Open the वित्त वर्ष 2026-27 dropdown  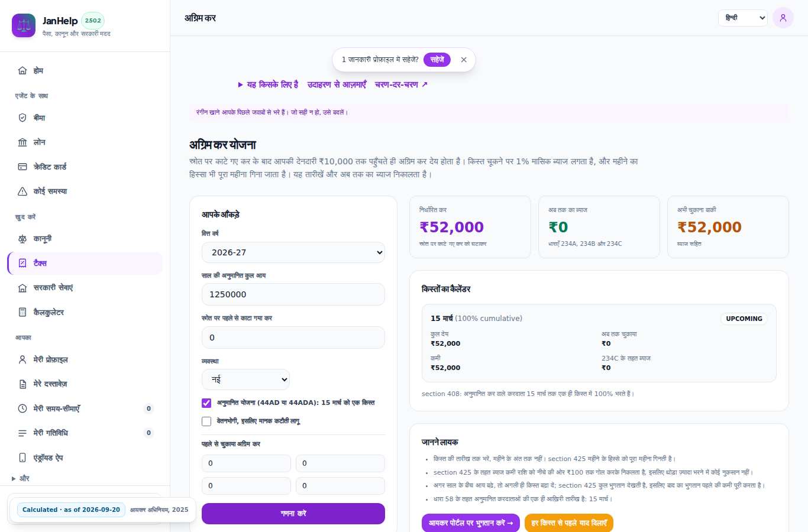(293, 252)
